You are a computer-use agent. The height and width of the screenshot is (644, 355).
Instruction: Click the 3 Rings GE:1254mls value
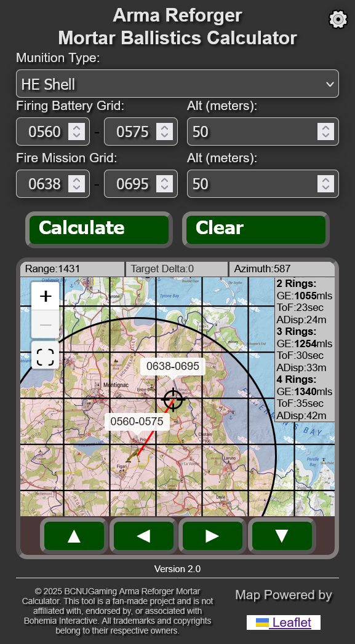305,344
